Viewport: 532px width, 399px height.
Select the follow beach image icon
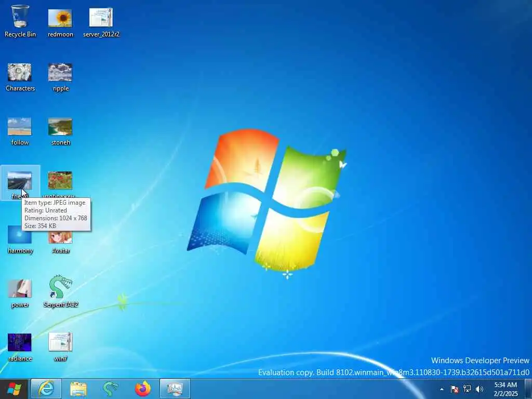20,131
